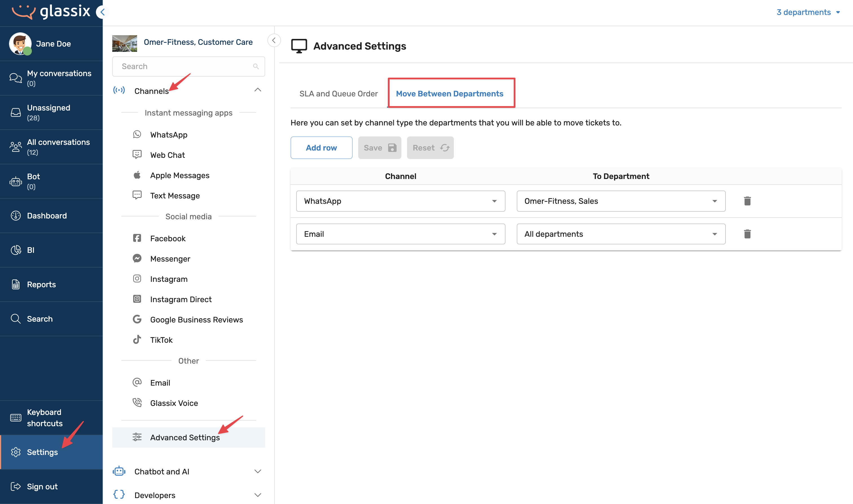
Task: Delete the WhatsApp row with trash icon
Action: (747, 201)
